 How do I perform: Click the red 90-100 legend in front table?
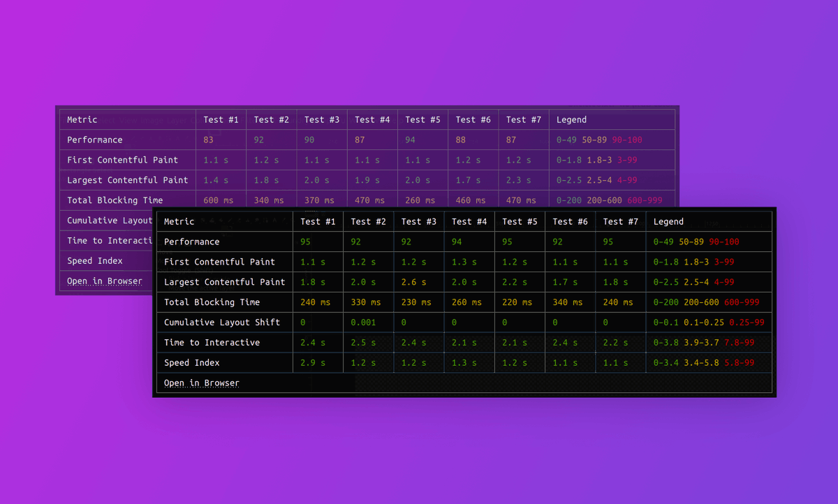(x=724, y=242)
